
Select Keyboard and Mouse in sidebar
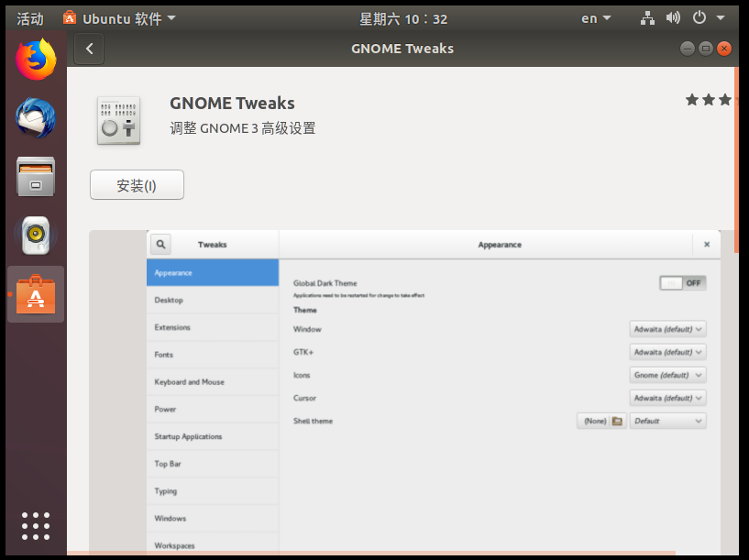213,381
